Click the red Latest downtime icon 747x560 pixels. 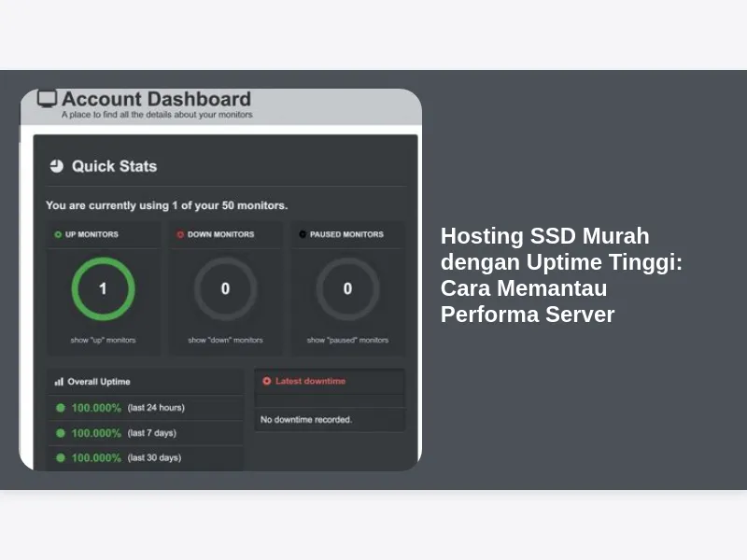tap(267, 381)
